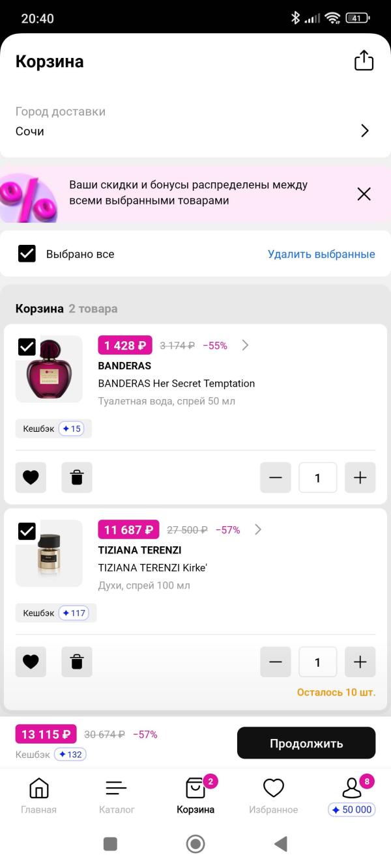Delete BANDERAS item with trash icon

click(77, 477)
